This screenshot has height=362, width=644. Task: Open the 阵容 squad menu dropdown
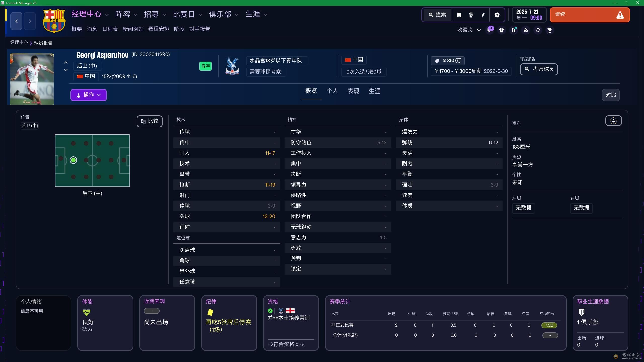click(126, 14)
